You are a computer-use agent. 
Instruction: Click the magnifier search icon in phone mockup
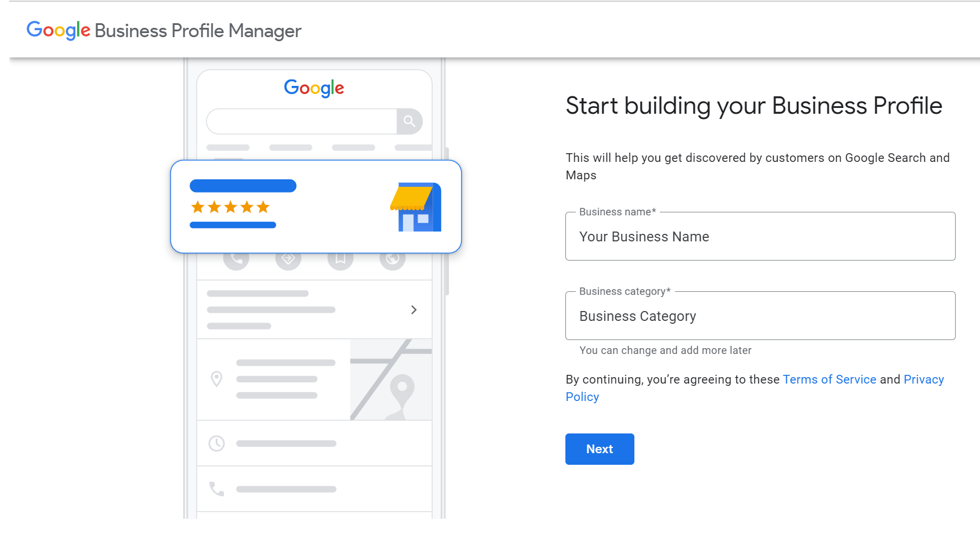click(x=409, y=121)
